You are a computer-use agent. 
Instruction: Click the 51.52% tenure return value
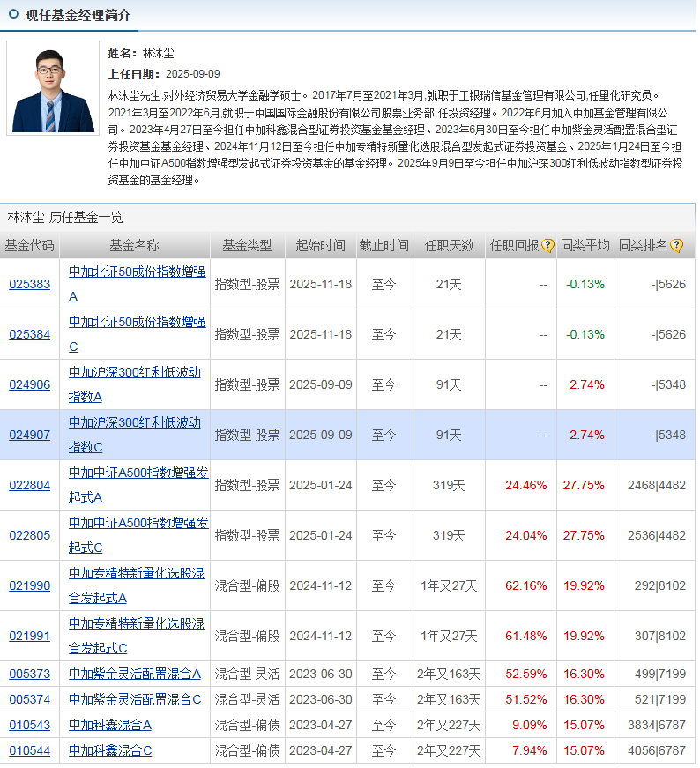point(525,699)
